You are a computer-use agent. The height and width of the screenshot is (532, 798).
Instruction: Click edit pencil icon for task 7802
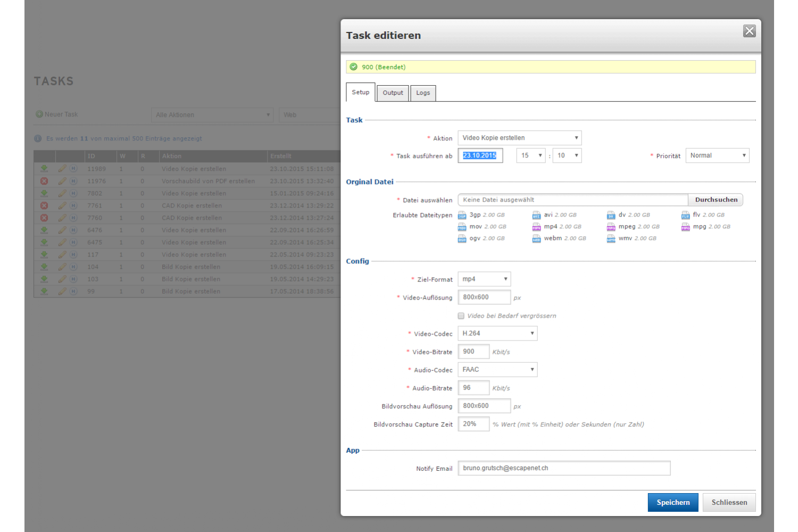[62, 193]
